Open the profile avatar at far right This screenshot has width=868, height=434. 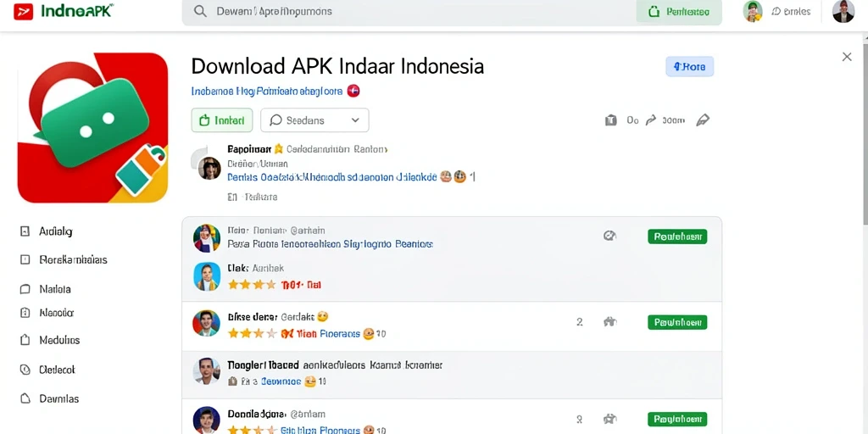coord(843,11)
